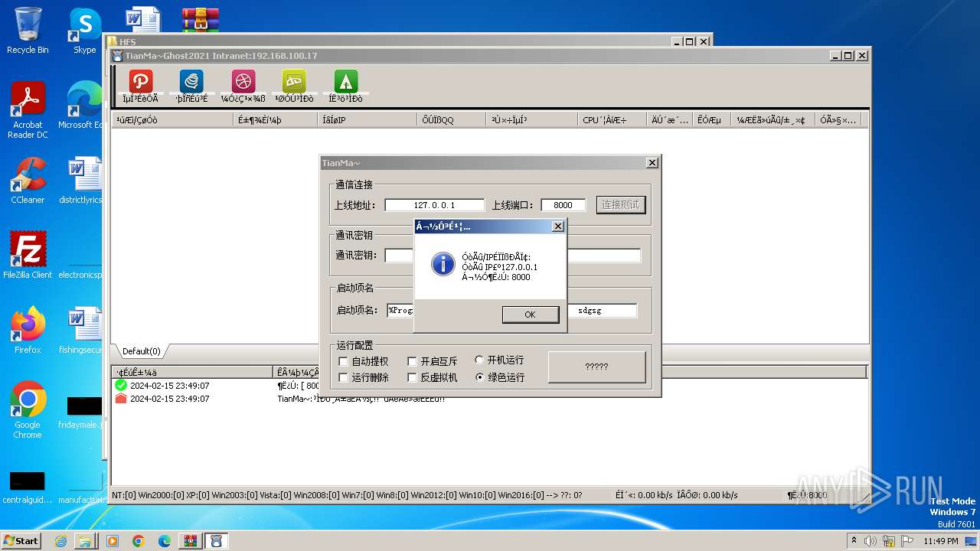The height and width of the screenshot is (551, 980).
Task: Open Skype desktop shortcut
Action: click(85, 31)
